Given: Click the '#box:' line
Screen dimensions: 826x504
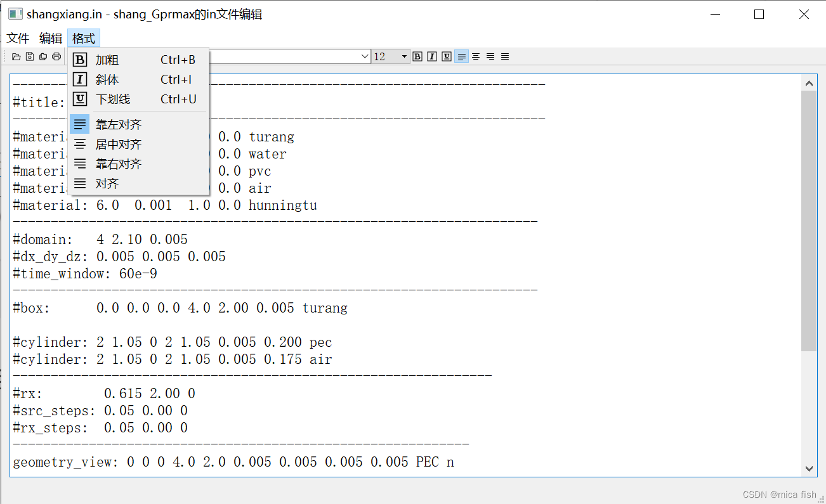Looking at the screenshot, I should click(180, 307).
